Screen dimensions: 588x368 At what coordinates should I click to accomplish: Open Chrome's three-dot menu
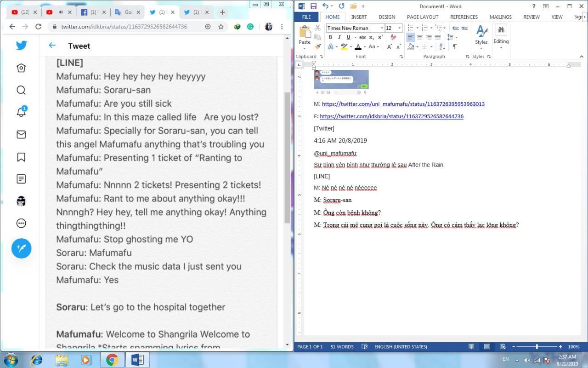282,27
